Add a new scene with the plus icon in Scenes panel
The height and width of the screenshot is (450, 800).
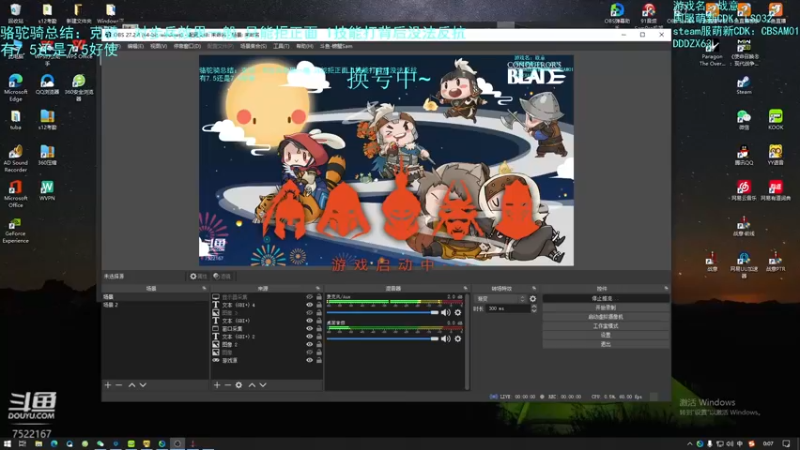coord(108,385)
